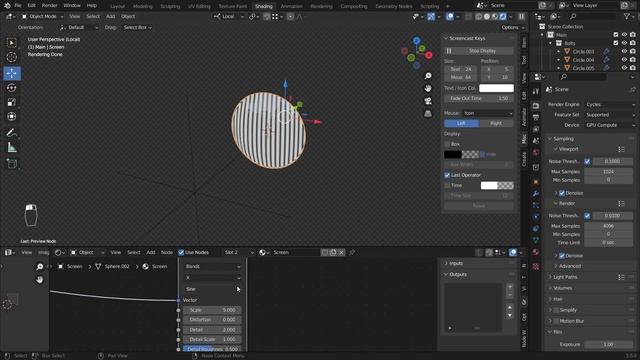
Task: Switch to the Layout workspace tab
Action: (x=118, y=6)
